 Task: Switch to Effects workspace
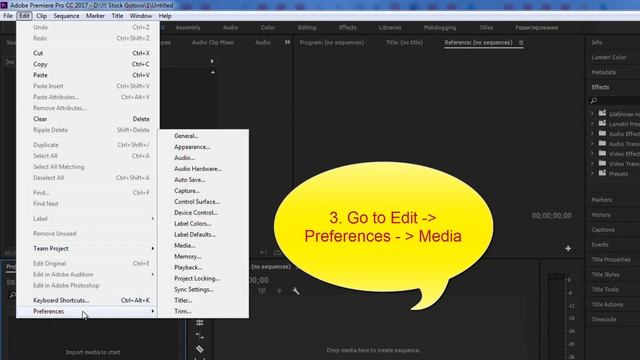pyautogui.click(x=348, y=28)
